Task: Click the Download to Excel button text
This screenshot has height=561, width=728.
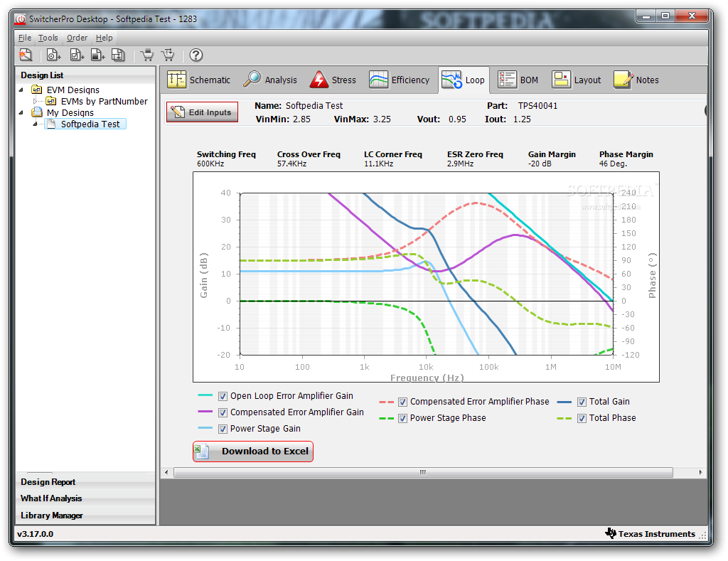Action: click(x=265, y=452)
